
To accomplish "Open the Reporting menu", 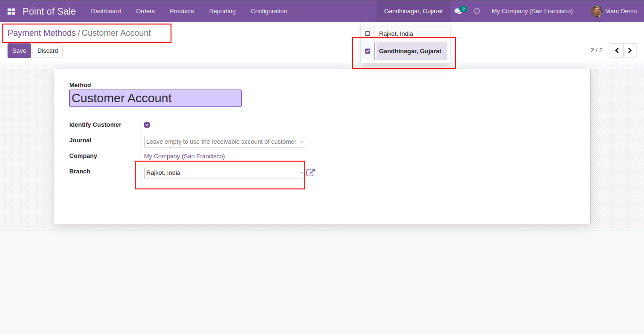I will 222,11.
